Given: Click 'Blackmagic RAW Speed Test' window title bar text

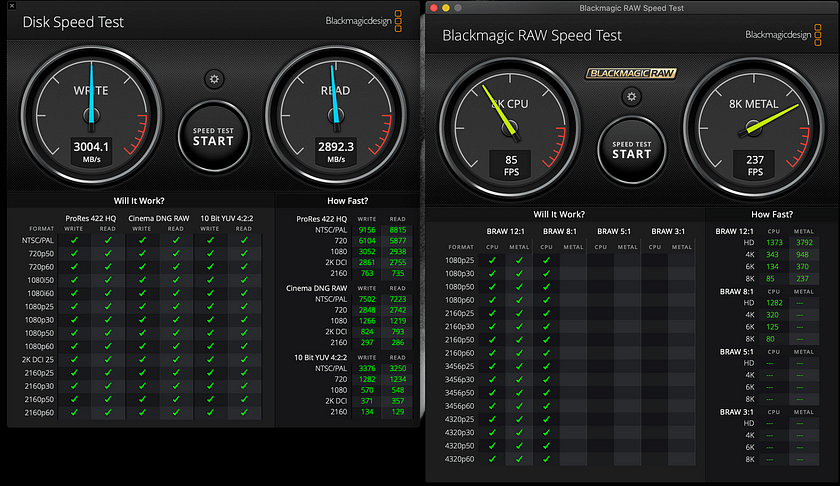Looking at the screenshot, I should point(631,8).
